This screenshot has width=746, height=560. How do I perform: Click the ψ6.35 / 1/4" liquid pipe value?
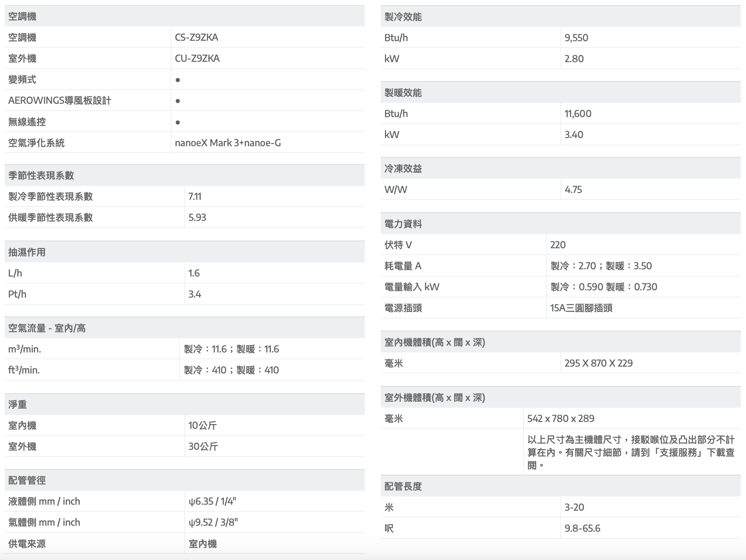212,501
